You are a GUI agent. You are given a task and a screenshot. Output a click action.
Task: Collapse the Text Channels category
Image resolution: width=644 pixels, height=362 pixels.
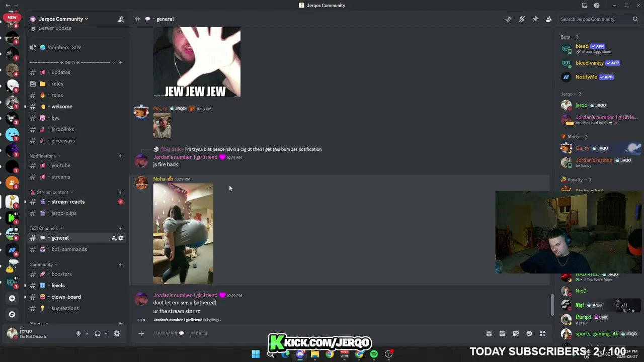(46, 228)
